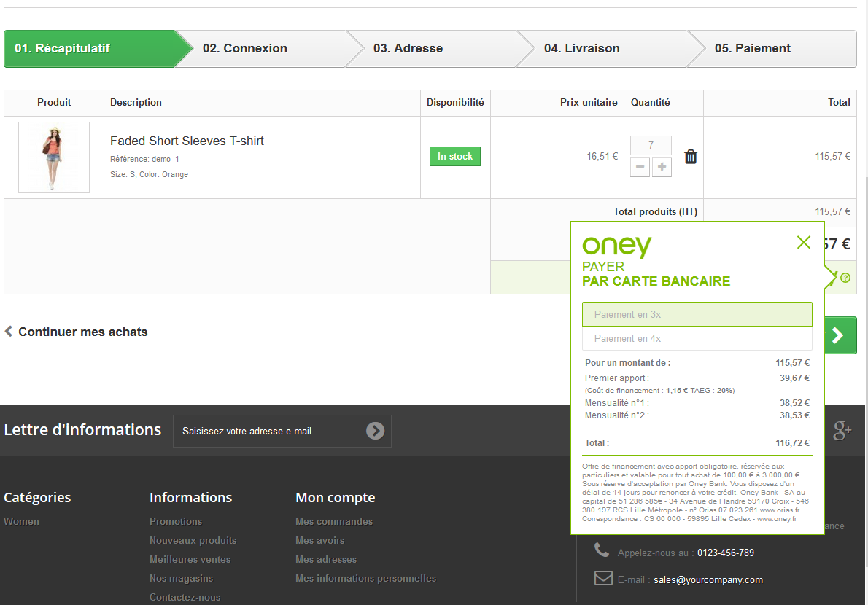The height and width of the screenshot is (605, 868).
Task: Open Contactez-nous footer link
Action: (185, 597)
